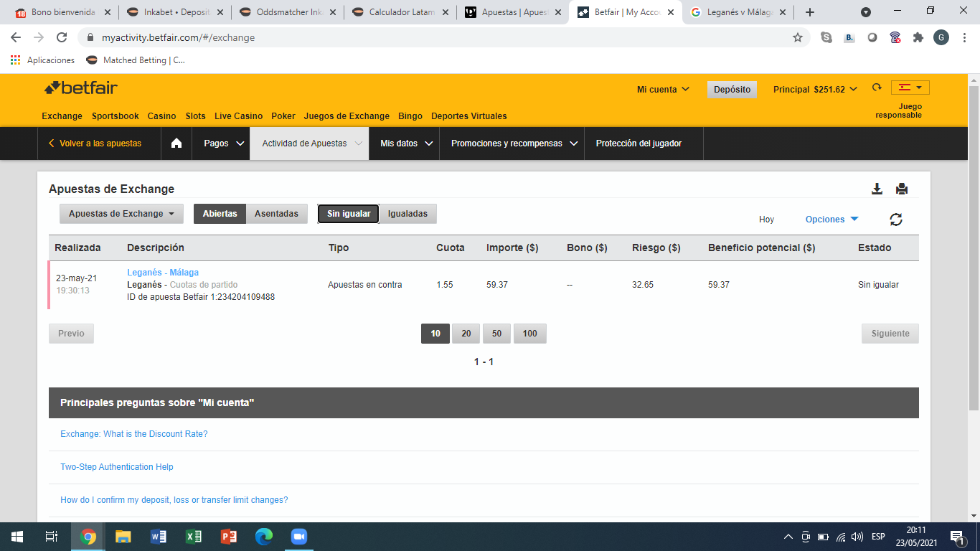Reload the browser page

click(62, 37)
